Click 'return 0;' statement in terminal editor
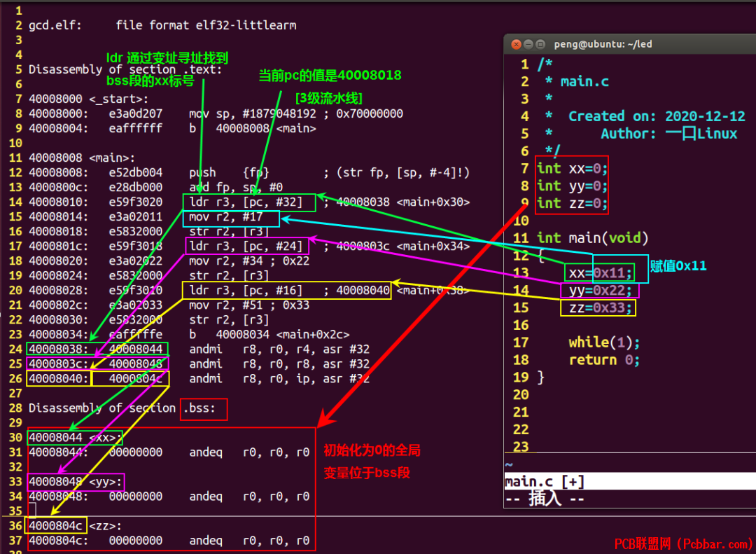 pos(605,360)
